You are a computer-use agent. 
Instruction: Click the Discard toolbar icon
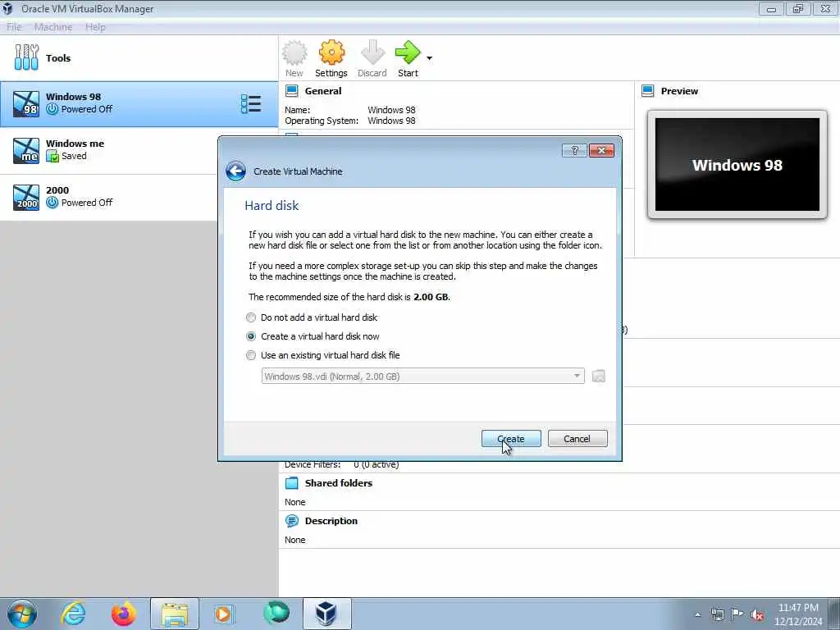coord(372,52)
